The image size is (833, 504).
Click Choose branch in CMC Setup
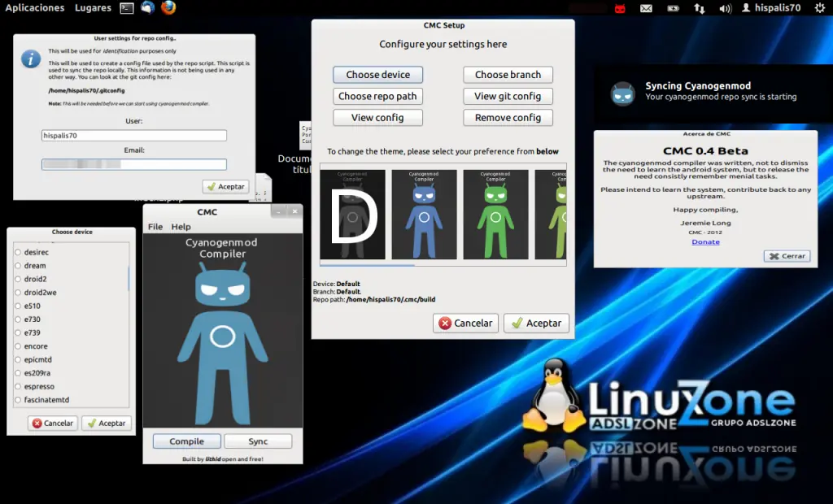(x=508, y=75)
